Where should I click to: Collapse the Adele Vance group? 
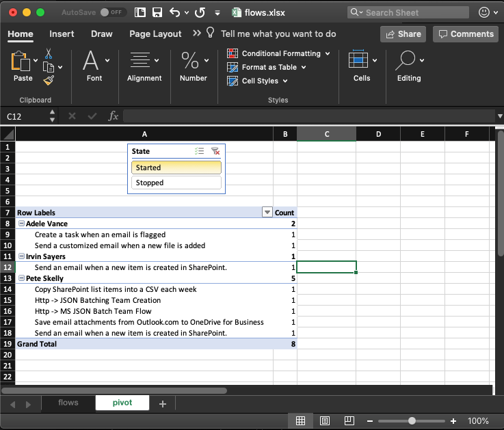pyautogui.click(x=21, y=224)
